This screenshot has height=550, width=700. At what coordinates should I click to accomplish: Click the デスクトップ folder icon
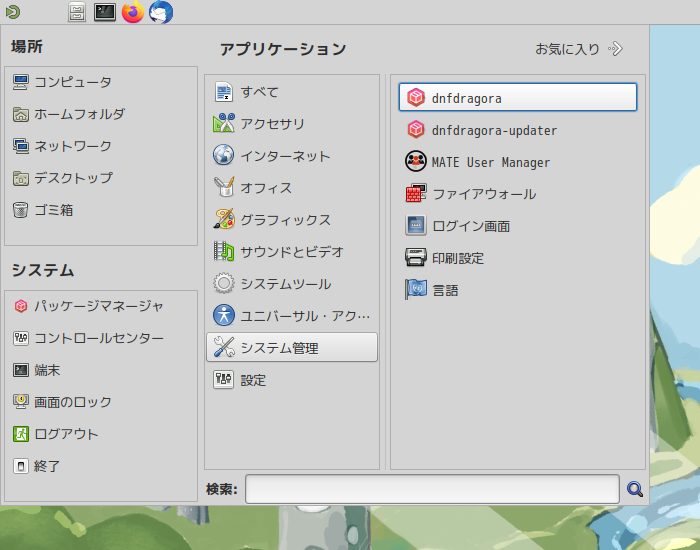21,178
